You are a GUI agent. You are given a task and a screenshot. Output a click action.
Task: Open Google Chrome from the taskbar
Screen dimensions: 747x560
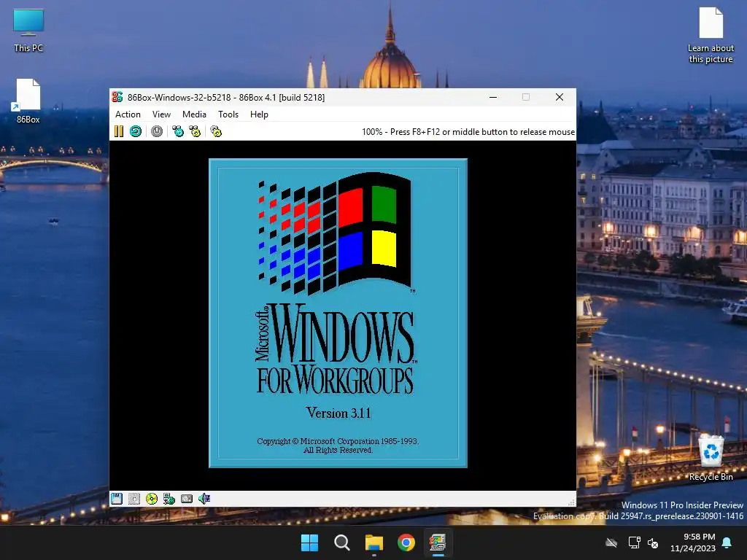pos(406,542)
